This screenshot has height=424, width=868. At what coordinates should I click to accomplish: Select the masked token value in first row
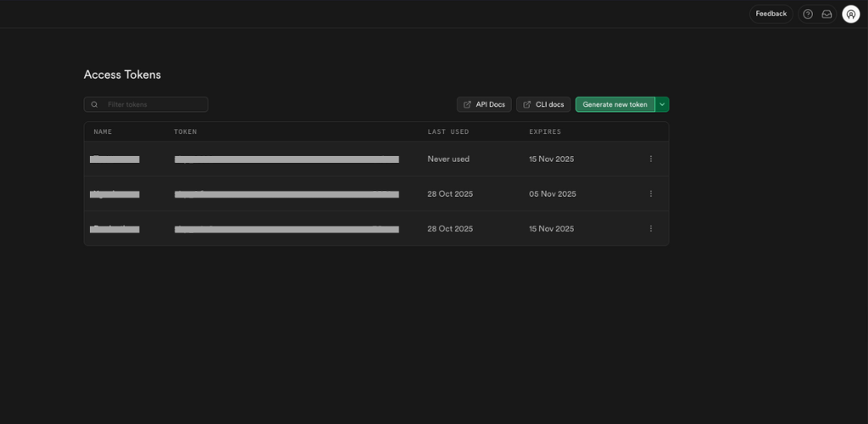[287, 159]
